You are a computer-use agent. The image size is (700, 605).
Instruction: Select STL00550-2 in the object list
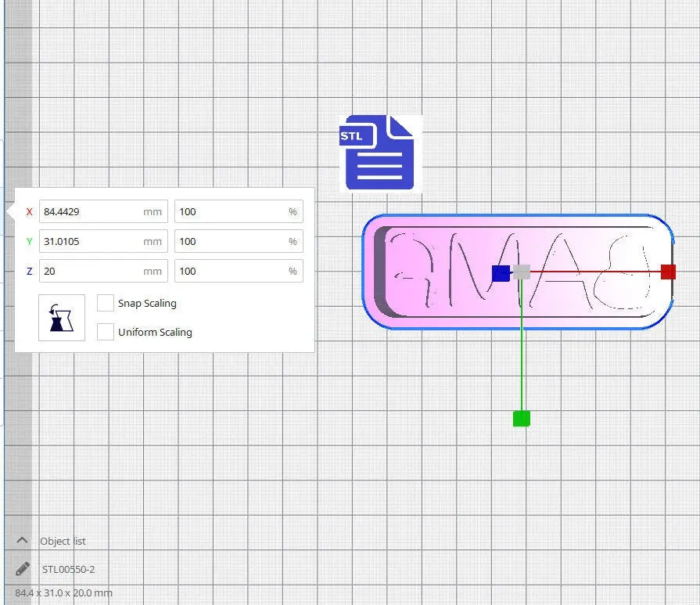(x=68, y=569)
